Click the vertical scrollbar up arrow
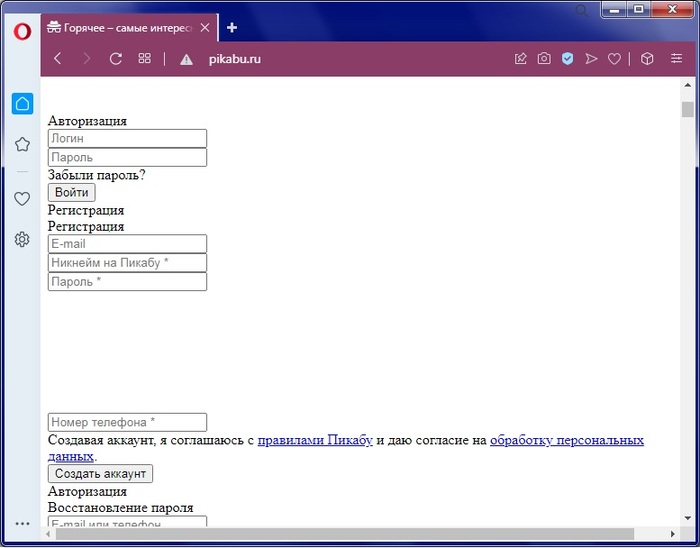 point(688,85)
